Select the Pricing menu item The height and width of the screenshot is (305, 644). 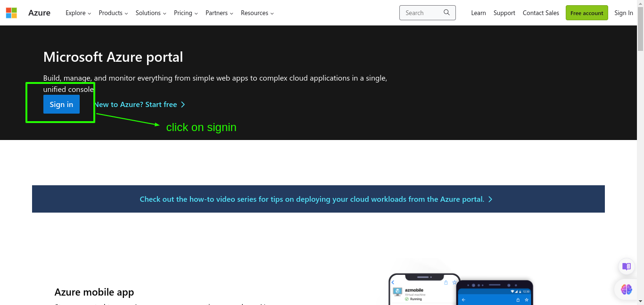click(x=185, y=13)
